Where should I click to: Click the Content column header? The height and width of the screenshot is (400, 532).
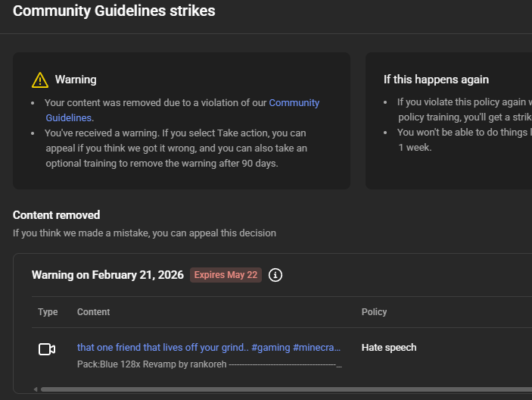point(93,312)
